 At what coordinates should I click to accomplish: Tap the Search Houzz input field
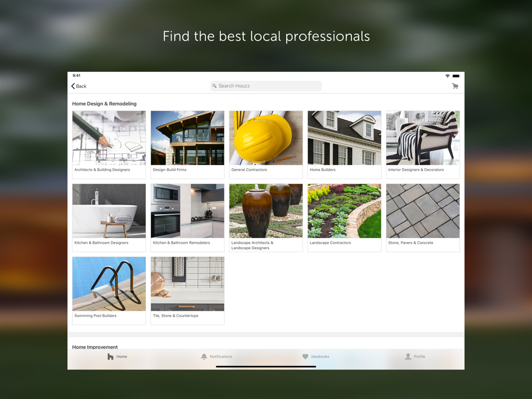click(266, 86)
